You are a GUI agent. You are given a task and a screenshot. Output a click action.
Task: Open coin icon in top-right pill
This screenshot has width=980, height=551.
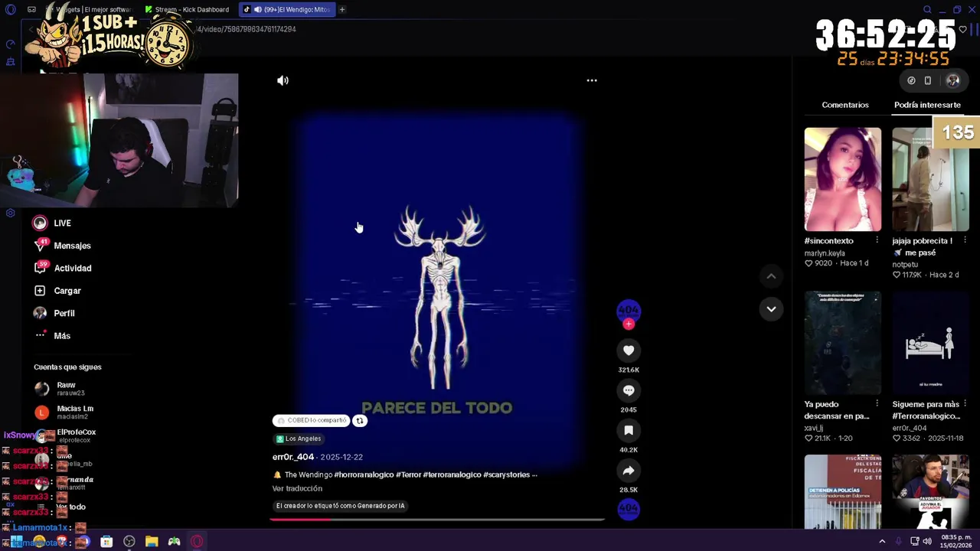point(911,80)
